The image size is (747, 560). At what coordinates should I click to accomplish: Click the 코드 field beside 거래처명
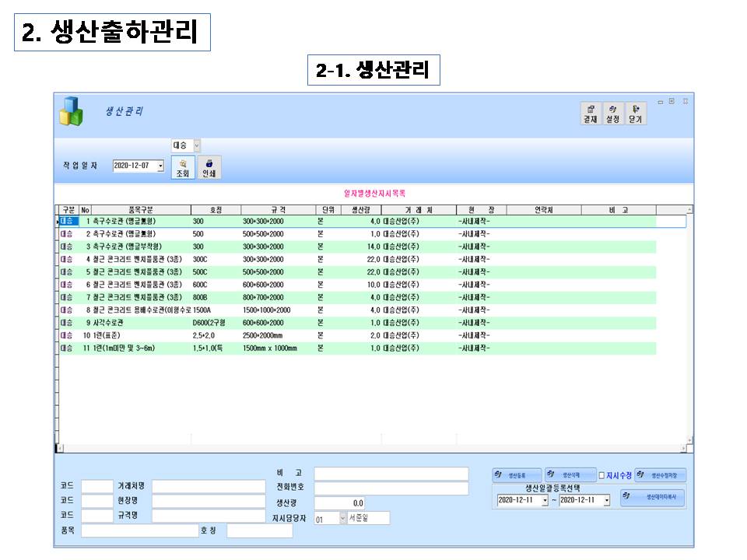click(97, 486)
